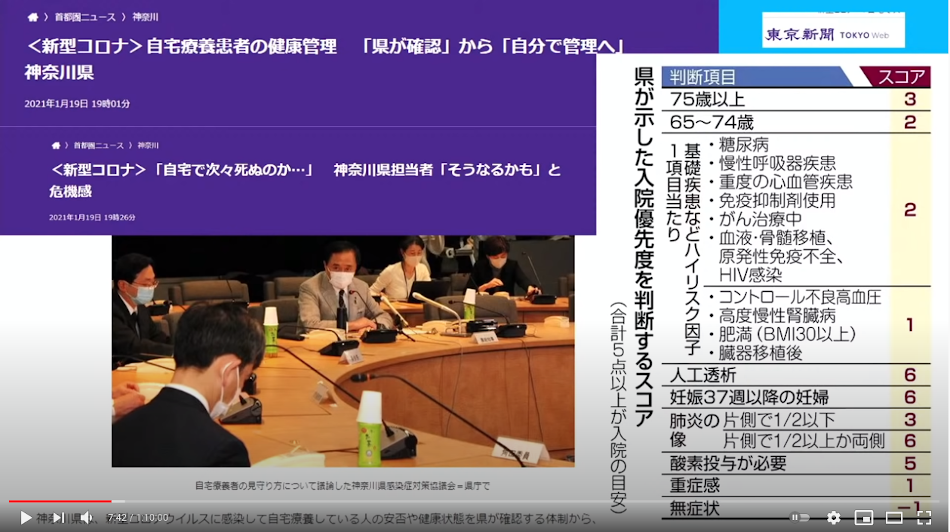Screen dimensions: 950x532
Task: Click the 高度慢性腎臓病 list item
Action: [772, 316]
